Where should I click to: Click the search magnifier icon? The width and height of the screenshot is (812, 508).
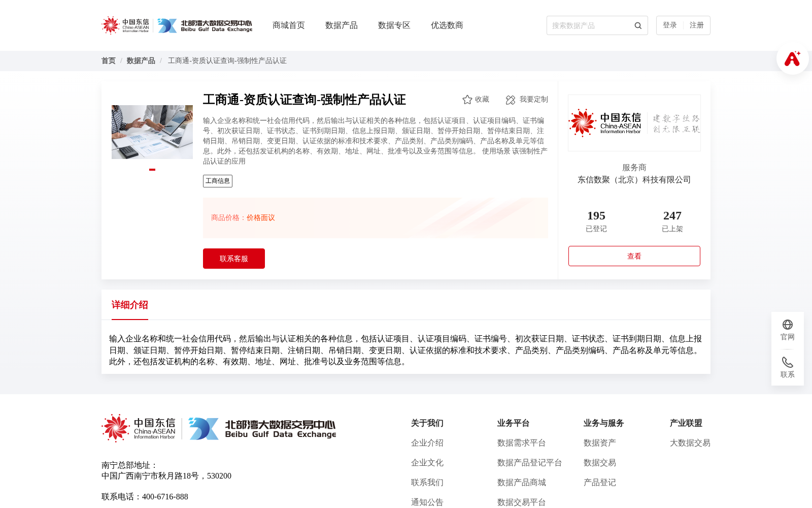pyautogui.click(x=638, y=25)
